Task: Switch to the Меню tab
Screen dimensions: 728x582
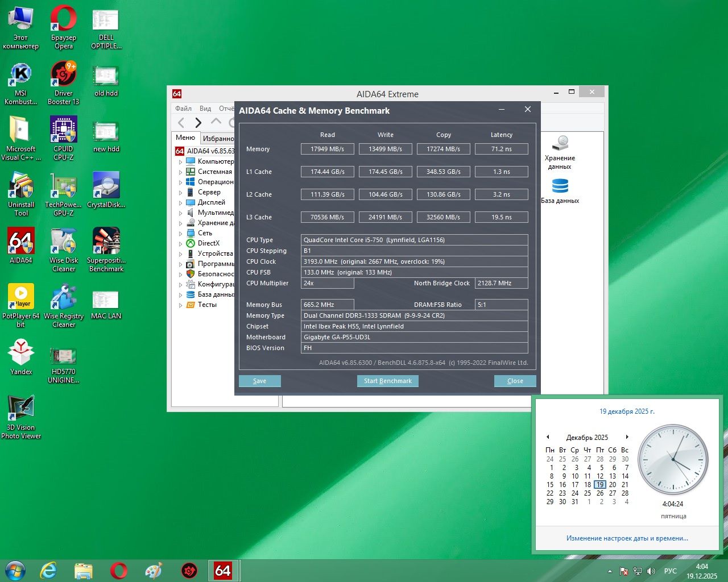Action: (x=185, y=138)
